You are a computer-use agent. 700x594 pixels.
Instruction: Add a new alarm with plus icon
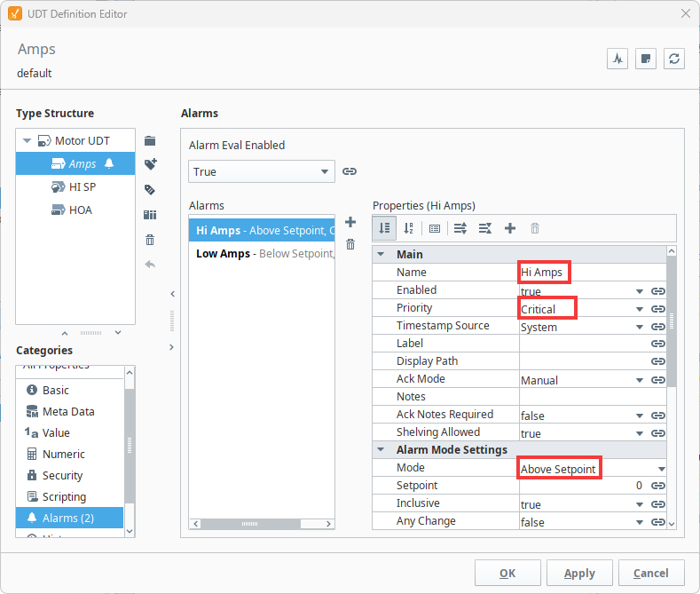point(350,221)
